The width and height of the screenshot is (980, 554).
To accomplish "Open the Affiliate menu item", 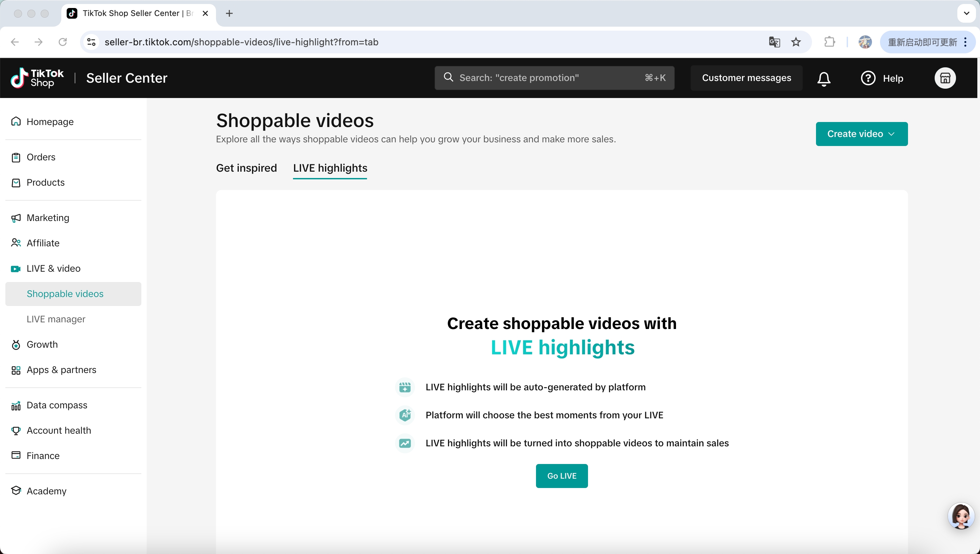I will point(73,243).
